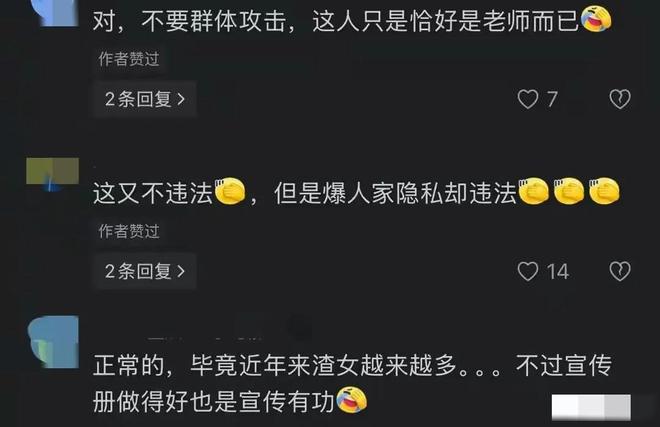Like the comment with 14 likes
The image size is (660, 427).
(x=527, y=271)
